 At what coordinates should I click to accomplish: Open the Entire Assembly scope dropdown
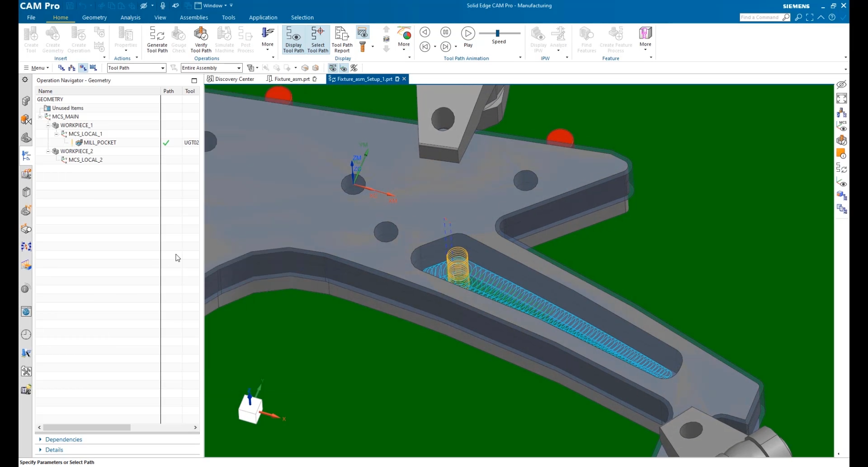pyautogui.click(x=240, y=68)
